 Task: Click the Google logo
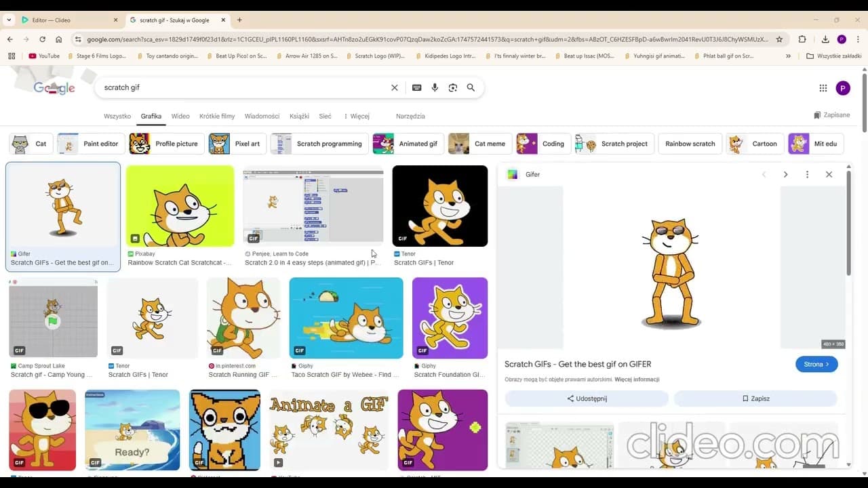click(x=54, y=87)
